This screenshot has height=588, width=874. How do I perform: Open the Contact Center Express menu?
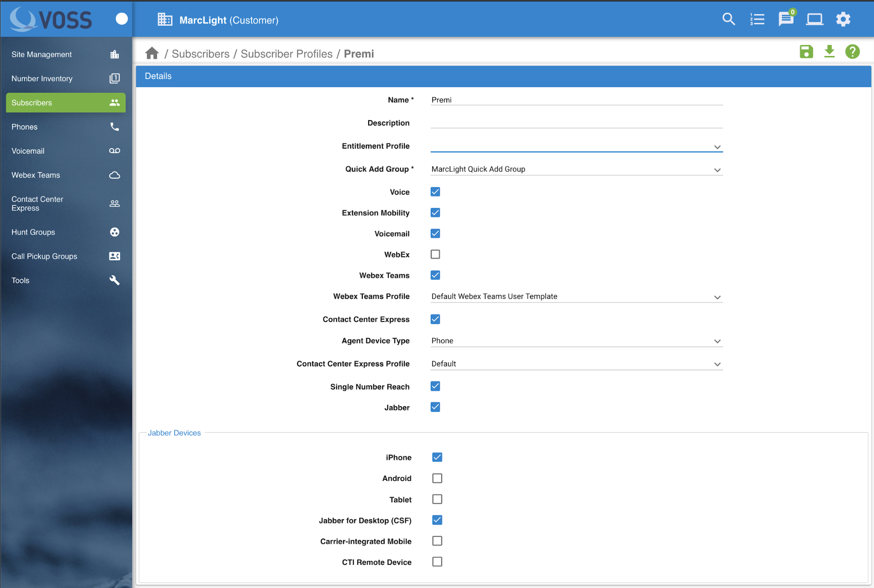[66, 204]
